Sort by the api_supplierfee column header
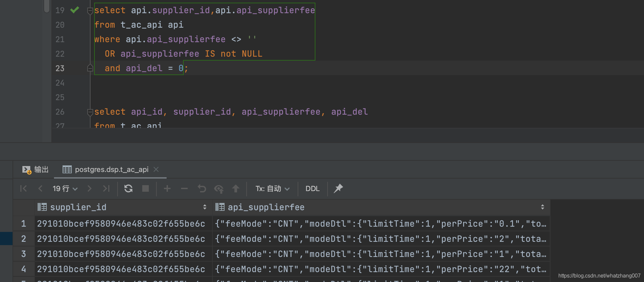Viewport: 644px width, 282px height. pyautogui.click(x=381, y=207)
